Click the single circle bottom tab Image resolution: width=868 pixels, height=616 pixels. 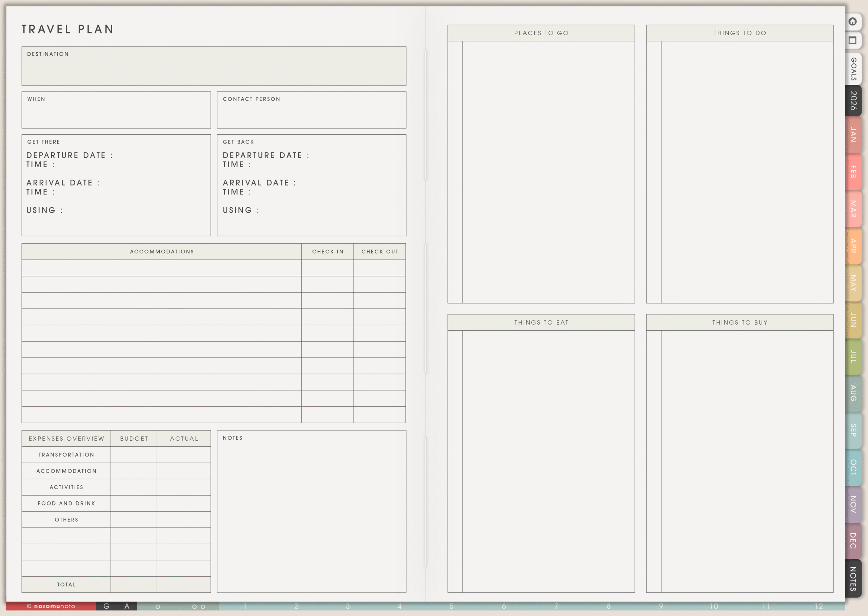click(x=158, y=607)
